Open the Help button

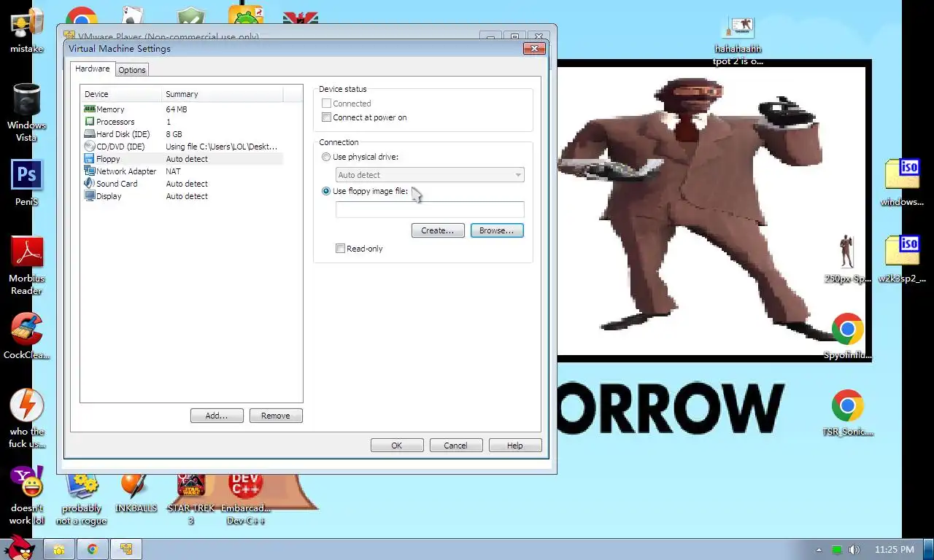pos(515,446)
